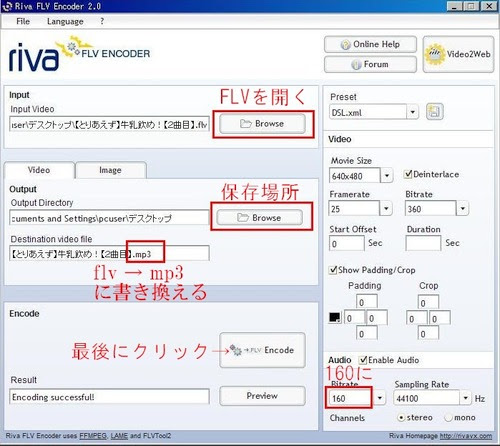This screenshot has height=446, width=500.
Task: Select mono channel option
Action: click(x=448, y=417)
